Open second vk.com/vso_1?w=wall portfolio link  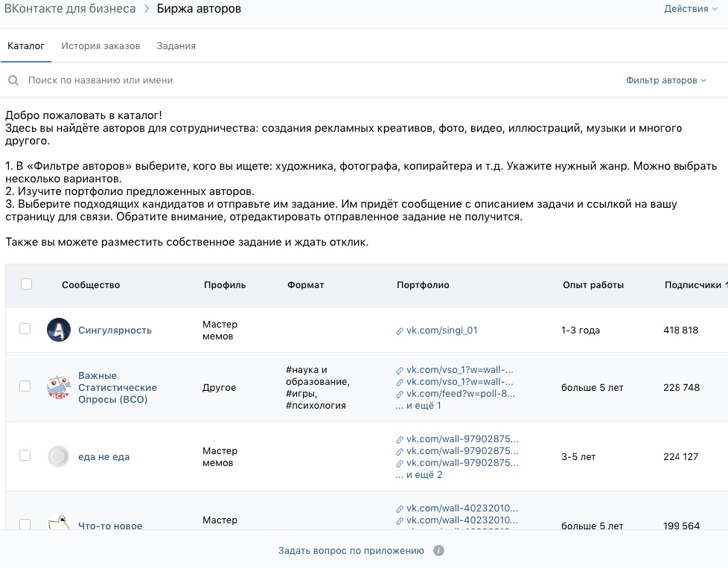click(459, 382)
